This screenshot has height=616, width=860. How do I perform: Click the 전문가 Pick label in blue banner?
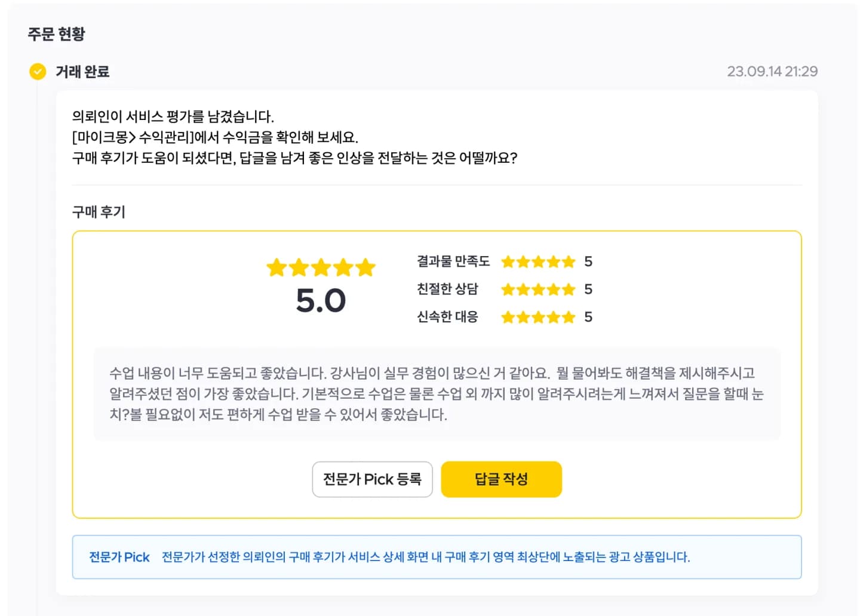(119, 557)
